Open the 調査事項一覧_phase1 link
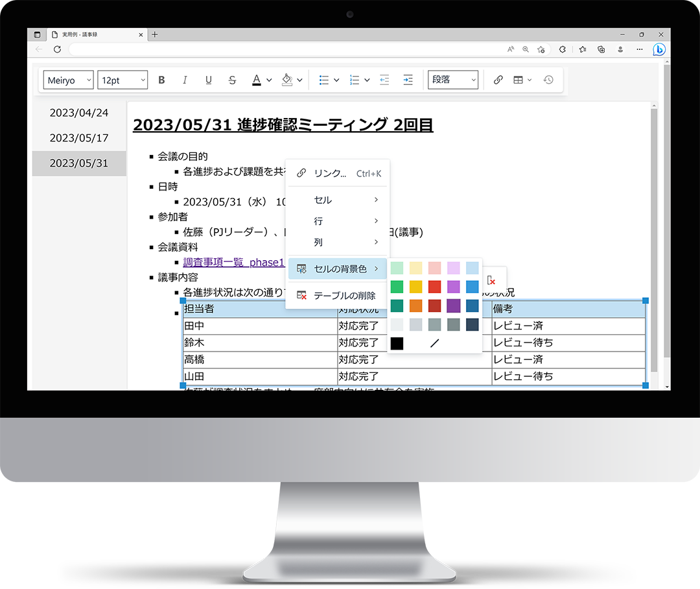 point(233,262)
